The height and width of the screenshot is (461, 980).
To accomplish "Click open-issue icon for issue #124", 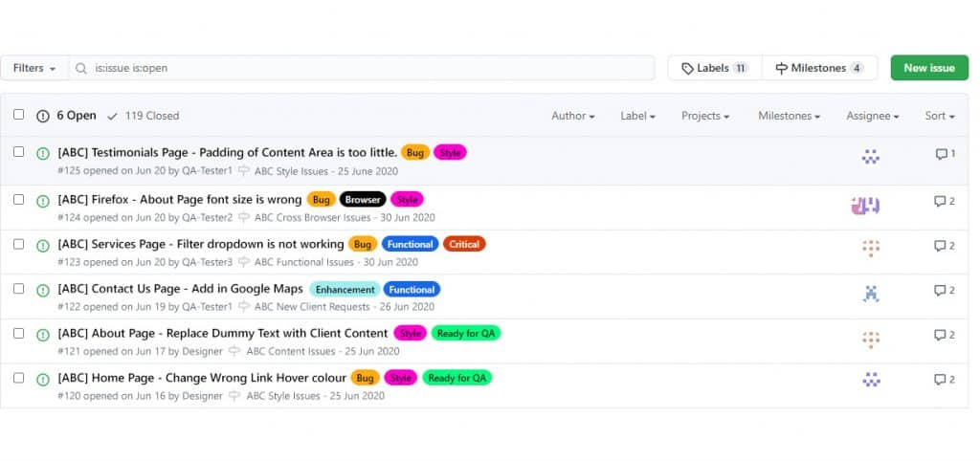I will click(x=42, y=201).
